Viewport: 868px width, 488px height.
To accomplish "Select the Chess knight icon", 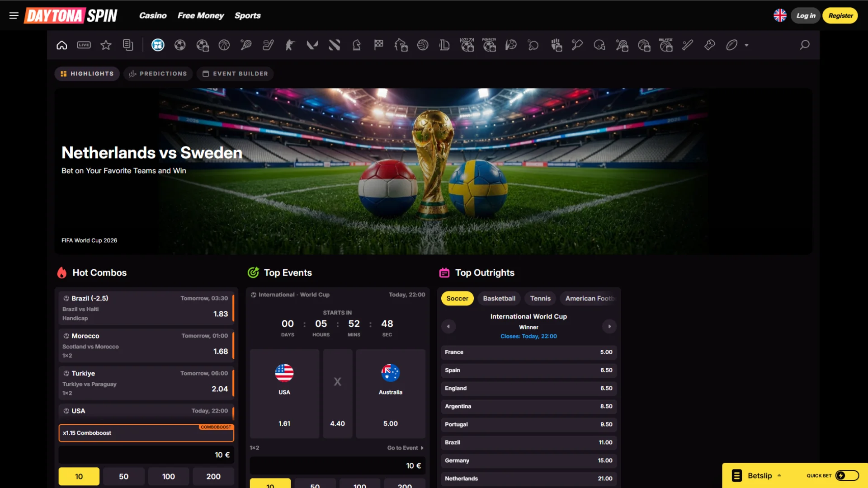I will [357, 45].
